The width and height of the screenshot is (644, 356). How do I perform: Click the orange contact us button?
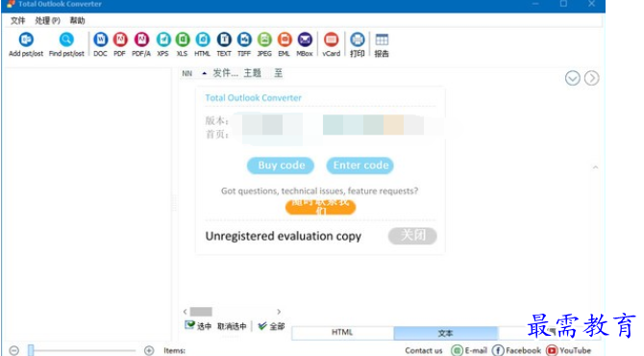click(320, 207)
